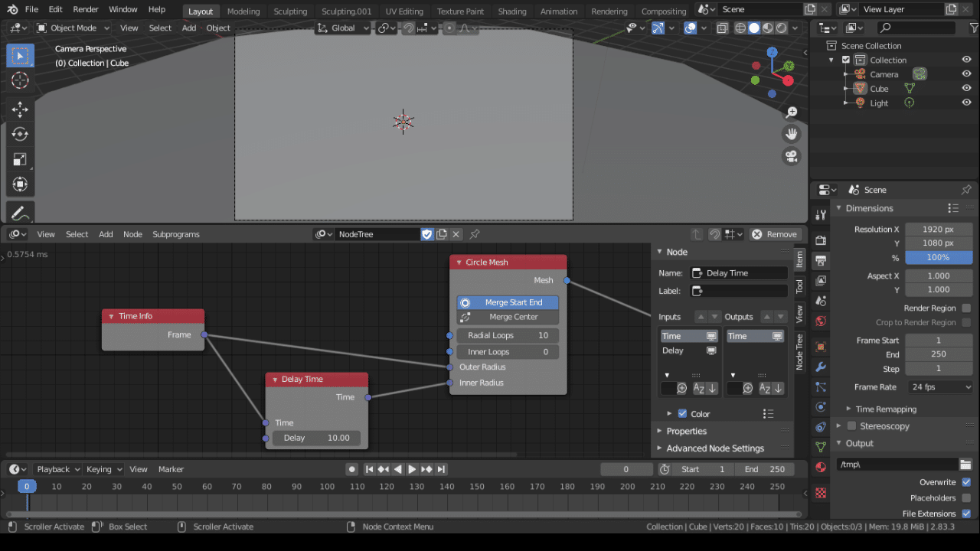The image size is (980, 551).
Task: Open the Global transform orientation dropdown
Action: click(343, 28)
